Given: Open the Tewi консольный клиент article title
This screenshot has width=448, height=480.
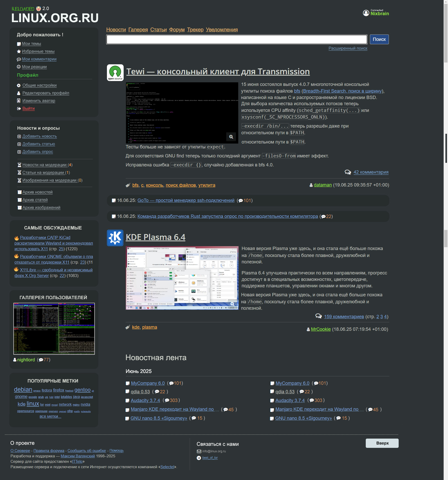Looking at the screenshot, I should [x=218, y=72].
